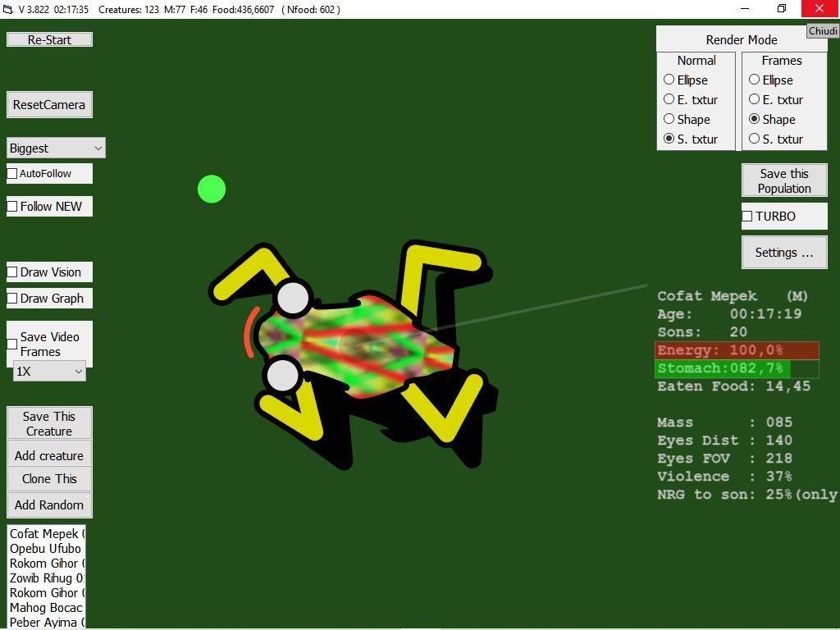This screenshot has height=630, width=840.
Task: Enable the Draw Graph option
Action: pos(11,298)
